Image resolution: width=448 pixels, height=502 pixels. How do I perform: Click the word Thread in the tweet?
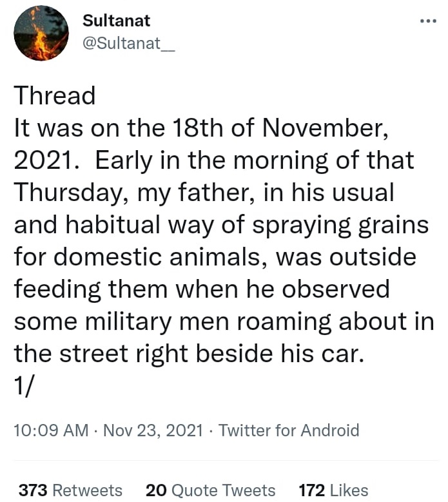(x=54, y=96)
